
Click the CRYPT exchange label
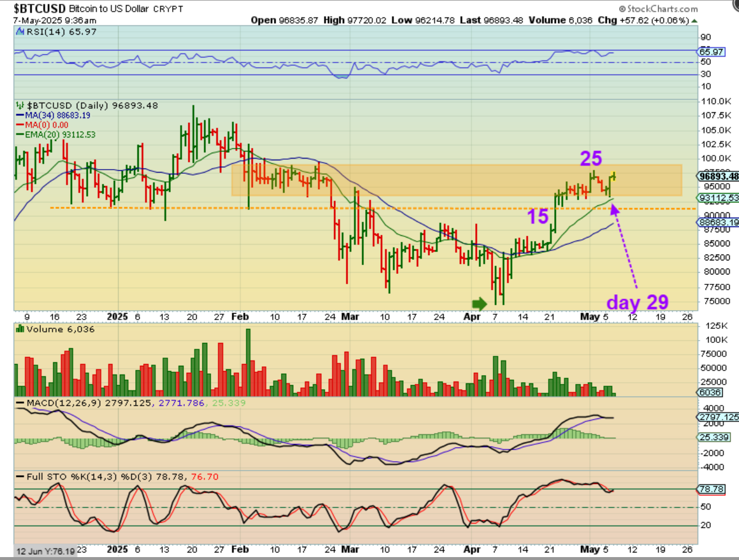[169, 9]
